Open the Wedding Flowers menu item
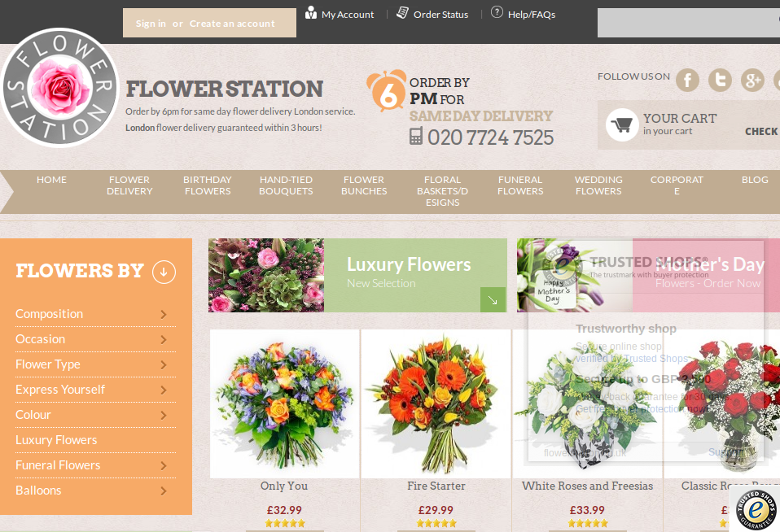This screenshot has width=780, height=532. [x=598, y=185]
